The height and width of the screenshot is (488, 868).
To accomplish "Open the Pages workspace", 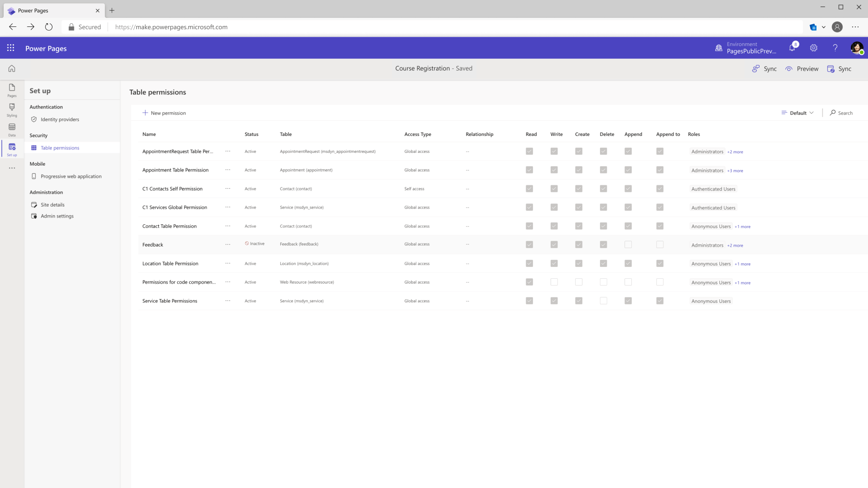I will 12,90.
